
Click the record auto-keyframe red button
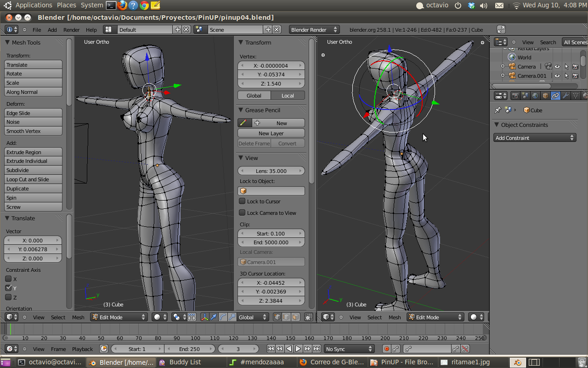pyautogui.click(x=386, y=349)
